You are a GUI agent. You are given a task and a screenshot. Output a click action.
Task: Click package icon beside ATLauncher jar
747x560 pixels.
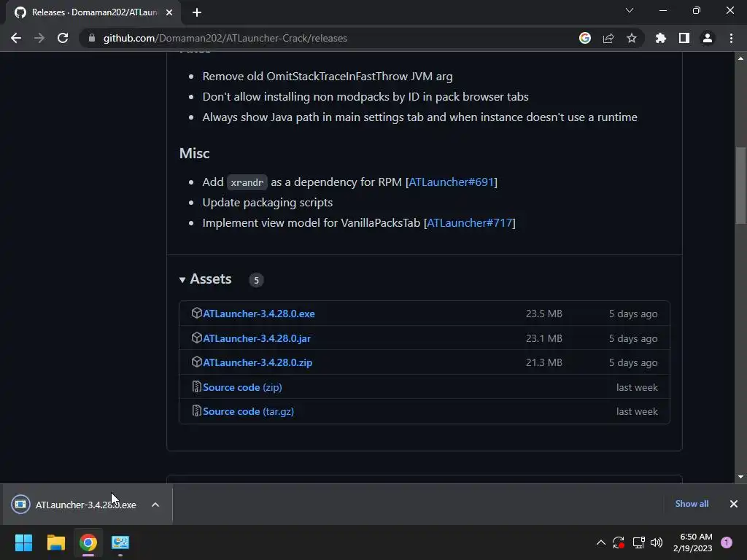(196, 338)
